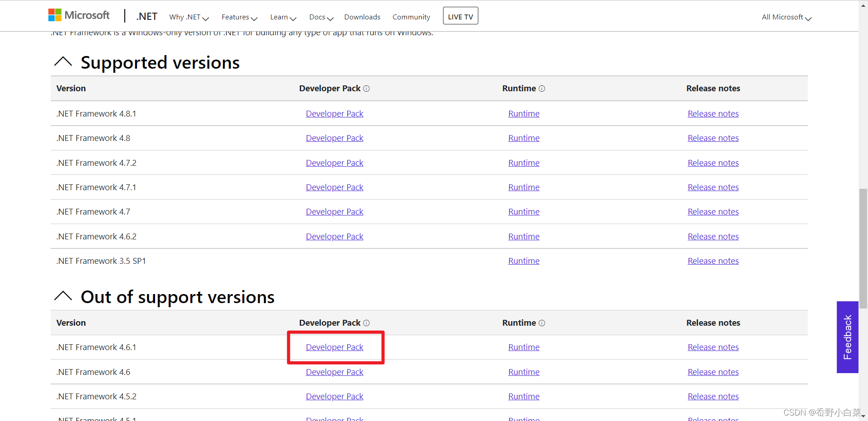The height and width of the screenshot is (421, 868).
Task: Open the Developer Pack info tooltip in Supported versions
Action: 367,89
